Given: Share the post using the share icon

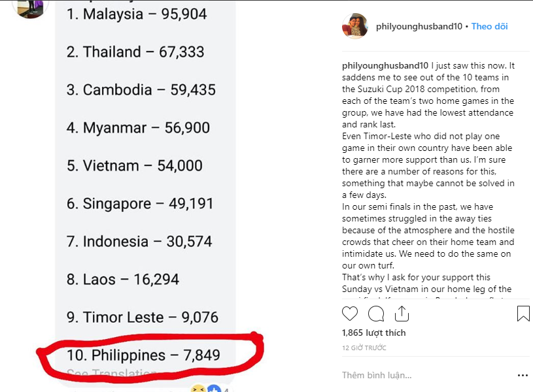Looking at the screenshot, I should (x=401, y=314).
